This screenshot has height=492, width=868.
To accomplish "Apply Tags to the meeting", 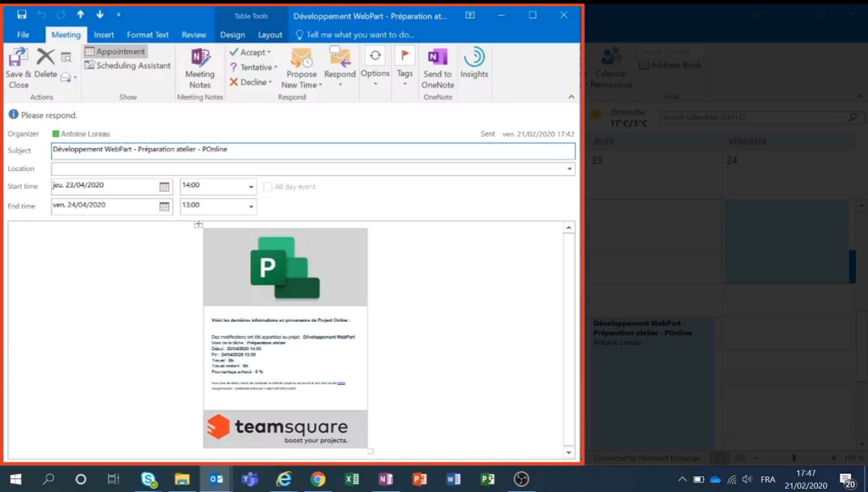I will click(x=405, y=63).
